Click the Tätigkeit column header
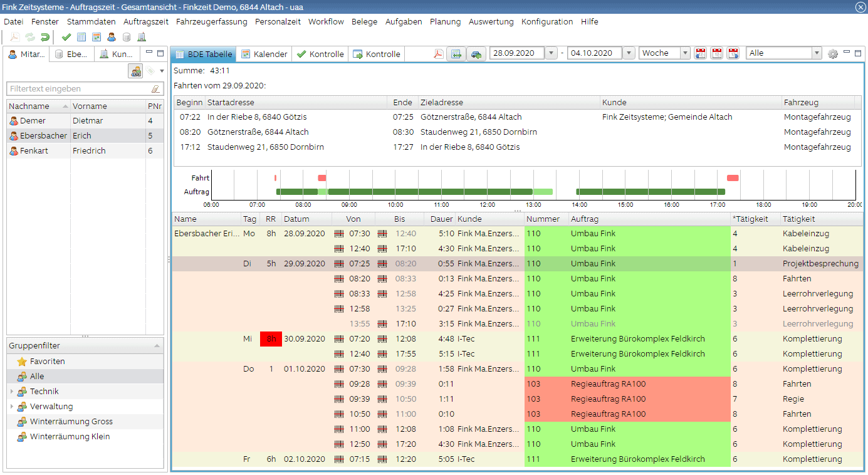 [821, 219]
